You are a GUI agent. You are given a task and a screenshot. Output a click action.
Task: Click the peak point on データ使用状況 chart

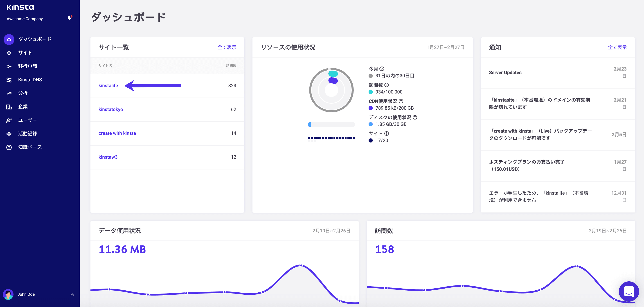point(301,265)
